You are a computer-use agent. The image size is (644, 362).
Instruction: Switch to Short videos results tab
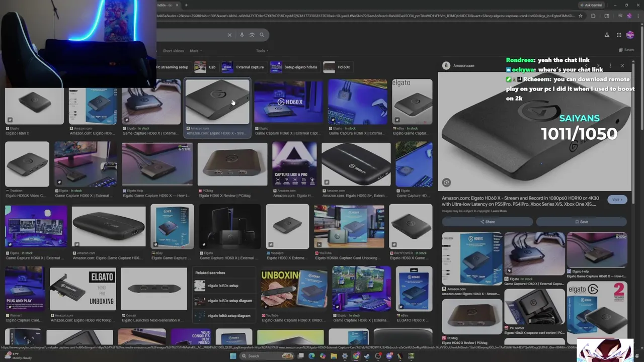coord(173,51)
